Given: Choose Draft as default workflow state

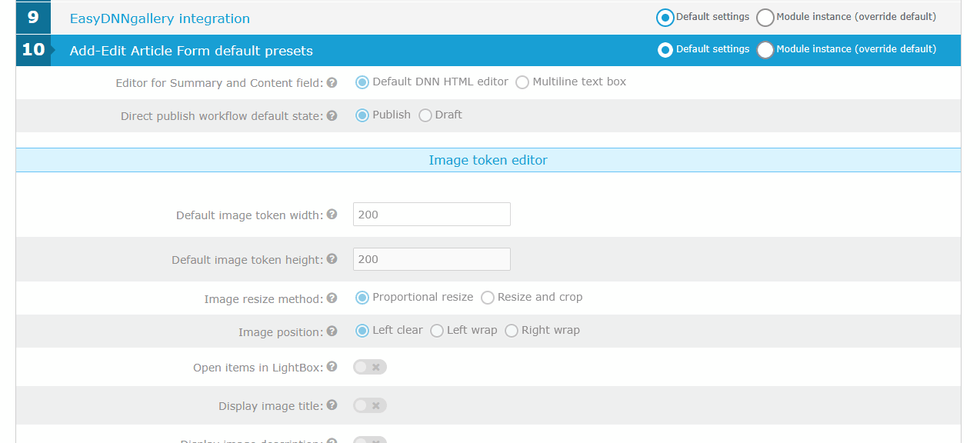Looking at the screenshot, I should [x=425, y=115].
